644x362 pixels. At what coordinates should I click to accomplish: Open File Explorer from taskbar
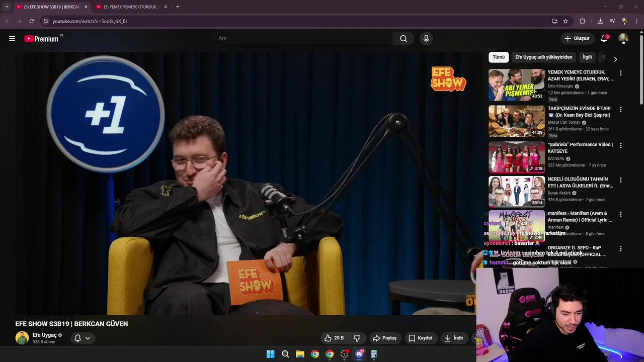[x=300, y=354]
